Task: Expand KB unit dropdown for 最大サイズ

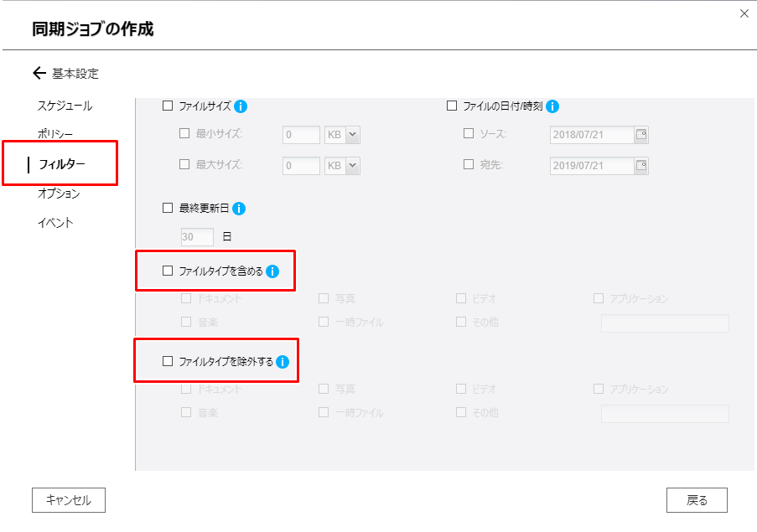Action: (x=353, y=165)
